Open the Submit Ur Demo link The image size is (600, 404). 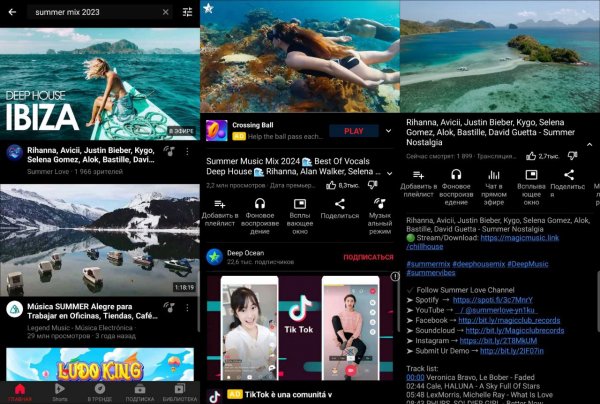[512, 351]
